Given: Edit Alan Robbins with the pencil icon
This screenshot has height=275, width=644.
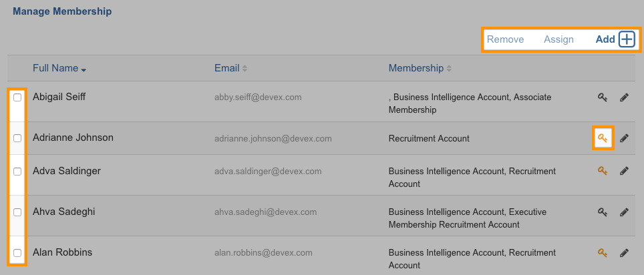Looking at the screenshot, I should point(624,252).
